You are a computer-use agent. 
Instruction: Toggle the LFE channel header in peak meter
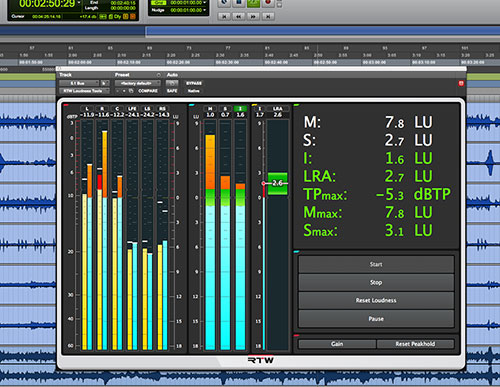coord(132,109)
